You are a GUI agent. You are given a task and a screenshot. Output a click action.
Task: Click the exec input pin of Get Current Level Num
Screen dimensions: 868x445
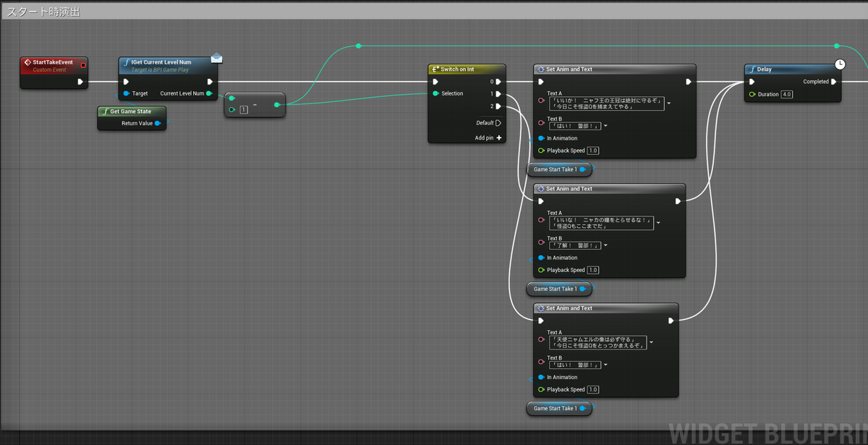(x=127, y=82)
